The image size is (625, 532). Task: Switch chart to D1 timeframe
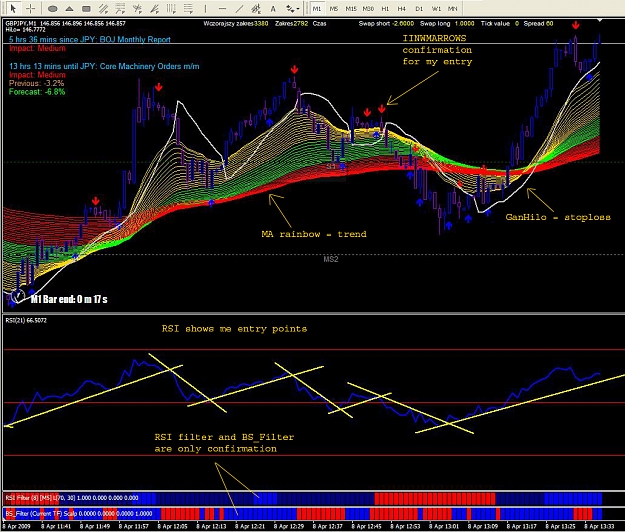(419, 8)
